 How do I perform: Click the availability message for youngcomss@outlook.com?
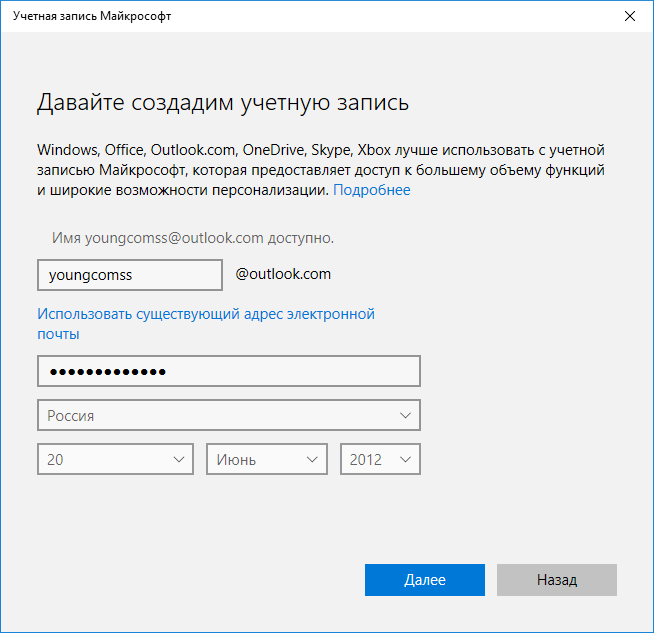click(x=193, y=238)
